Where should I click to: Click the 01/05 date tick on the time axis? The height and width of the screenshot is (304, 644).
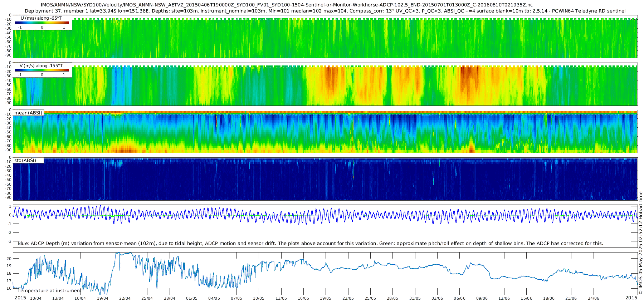192,298
